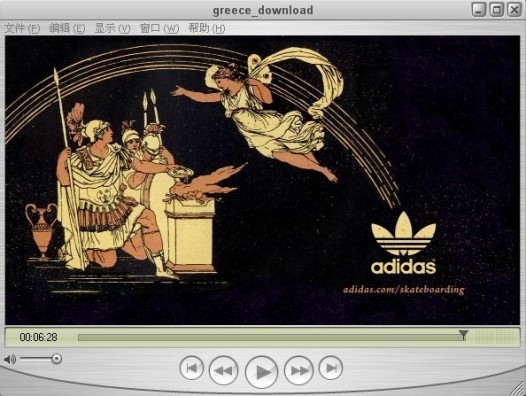Image resolution: width=526 pixels, height=396 pixels.
Task: Open the 帮助 (H) menu
Action: point(206,29)
